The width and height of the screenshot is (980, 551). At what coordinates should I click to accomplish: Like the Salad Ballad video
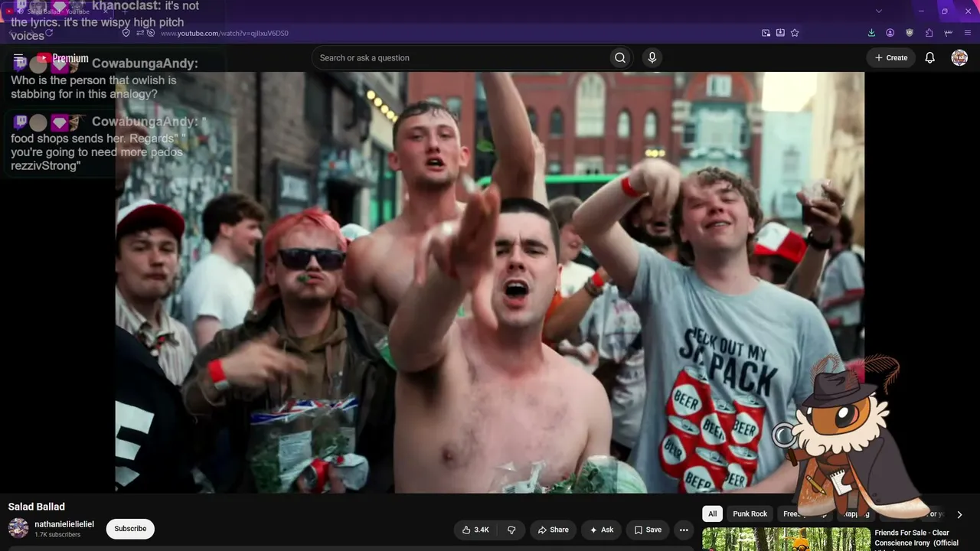pos(475,530)
